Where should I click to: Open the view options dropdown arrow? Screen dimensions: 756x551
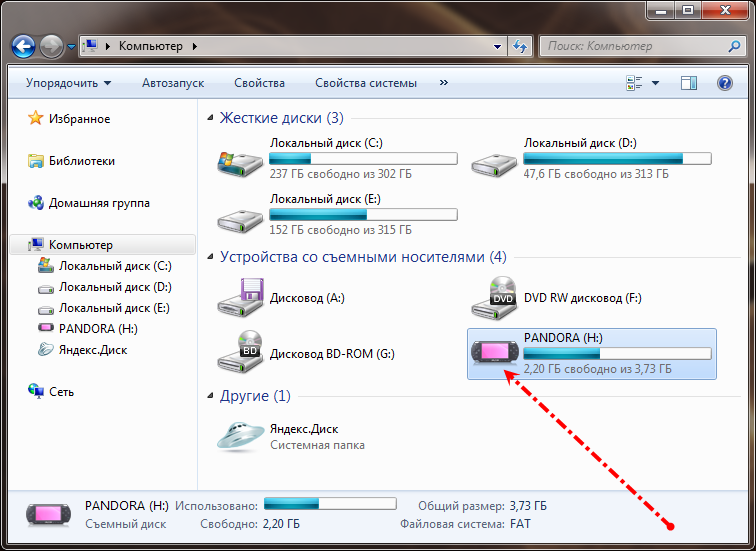click(x=656, y=83)
